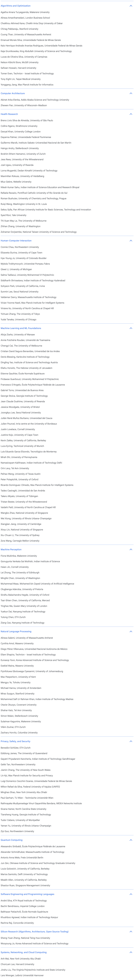Click Privacy, Safety, and Security heading
This screenshot has height=980, width=134.
tap(16, 741)
